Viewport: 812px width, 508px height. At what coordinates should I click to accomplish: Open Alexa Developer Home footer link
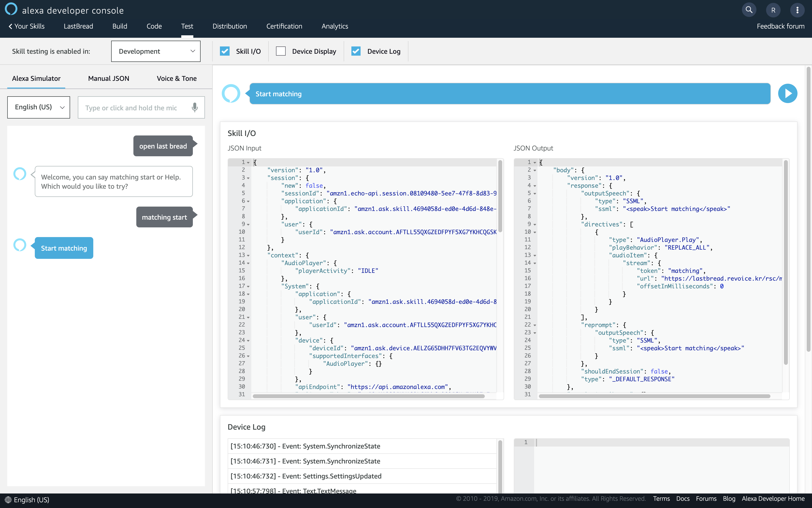(x=773, y=499)
